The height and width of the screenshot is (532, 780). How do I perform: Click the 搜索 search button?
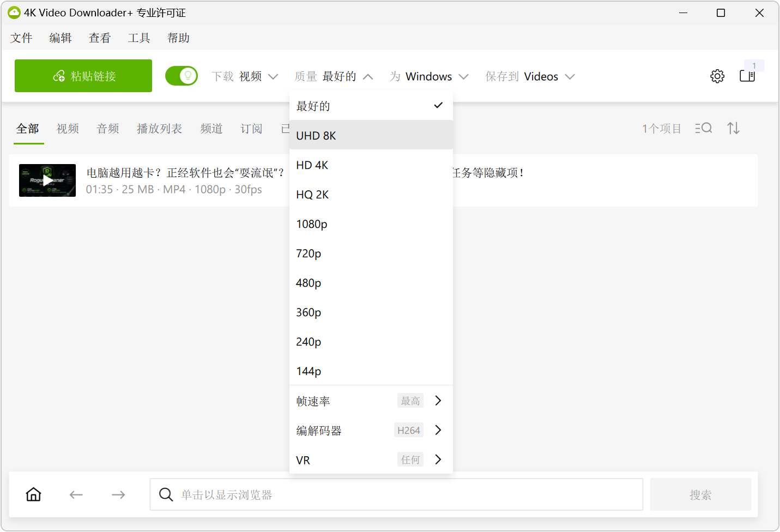[700, 494]
